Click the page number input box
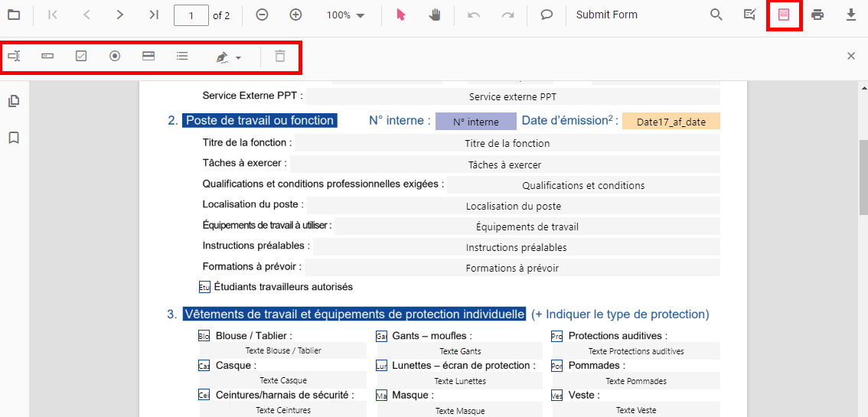868x417 pixels. (191, 15)
